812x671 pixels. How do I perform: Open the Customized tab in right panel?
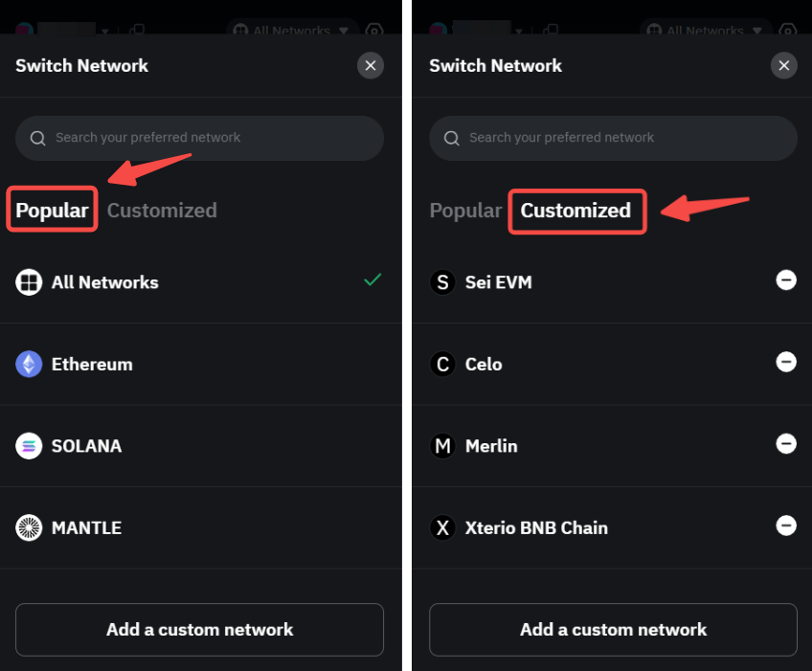(x=575, y=211)
